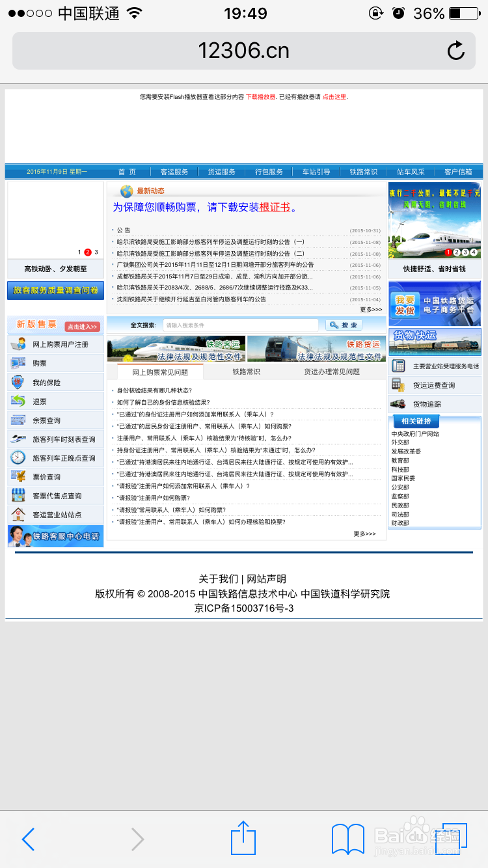Screen dimensions: 488x868
Task: Click the 点击这里 link
Action: (334, 97)
